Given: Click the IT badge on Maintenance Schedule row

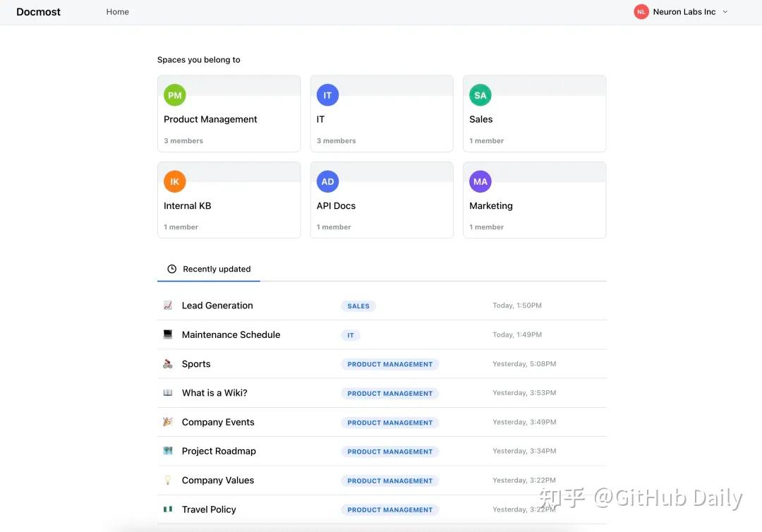Looking at the screenshot, I should [x=351, y=334].
